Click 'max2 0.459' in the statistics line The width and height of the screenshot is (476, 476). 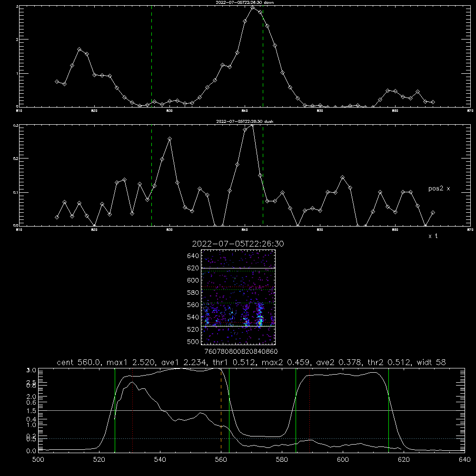click(x=286, y=362)
